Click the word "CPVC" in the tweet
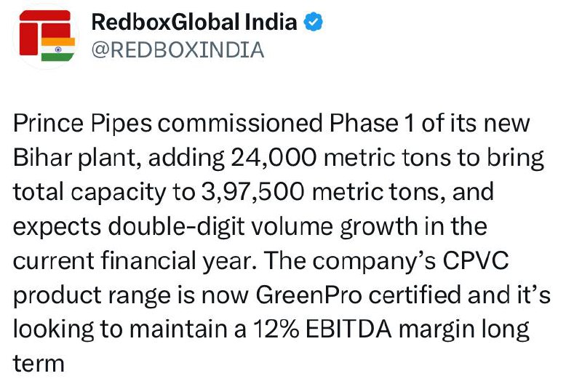Image resolution: width=582 pixels, height=392 pixels. [x=476, y=261]
